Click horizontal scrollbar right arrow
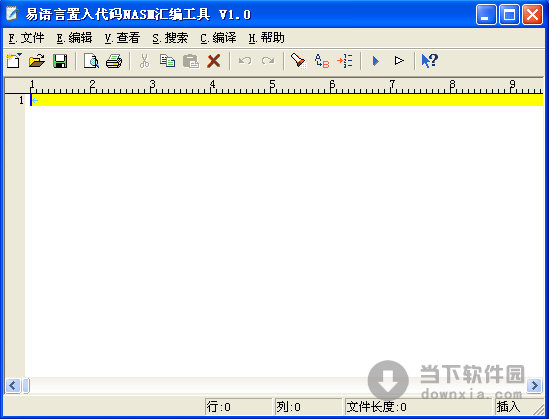 (x=534, y=386)
